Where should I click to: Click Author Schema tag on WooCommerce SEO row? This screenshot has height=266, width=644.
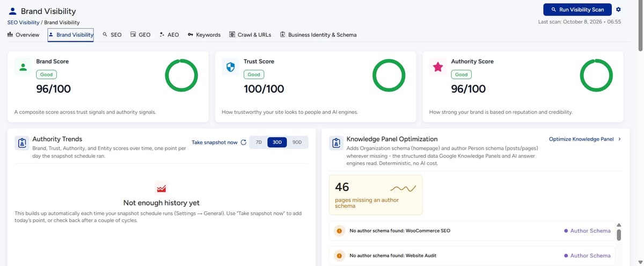point(587,231)
